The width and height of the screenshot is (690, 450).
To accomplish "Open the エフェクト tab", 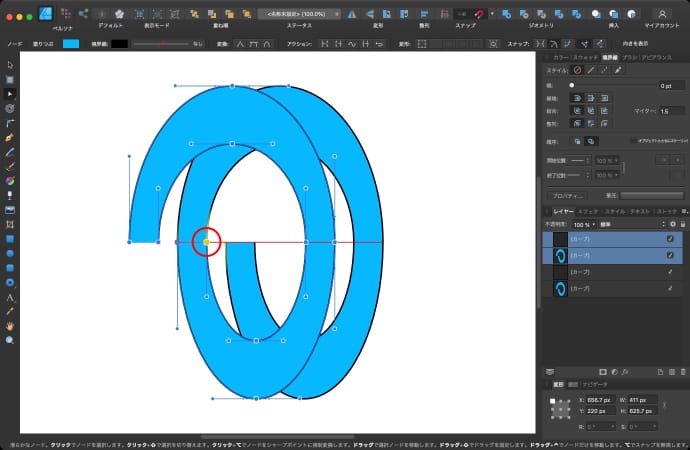I will click(x=588, y=212).
